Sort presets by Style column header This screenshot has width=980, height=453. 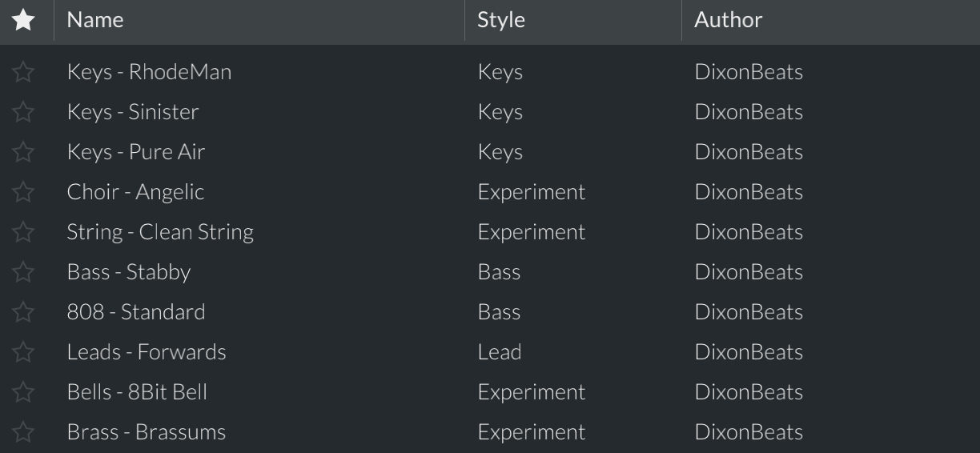pyautogui.click(x=501, y=20)
